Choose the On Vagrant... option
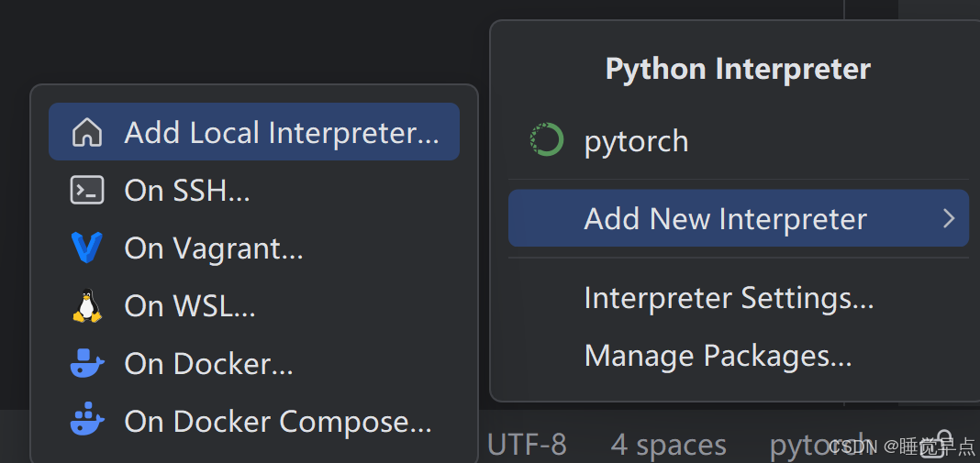Screen dimensions: 980x463 (x=214, y=248)
